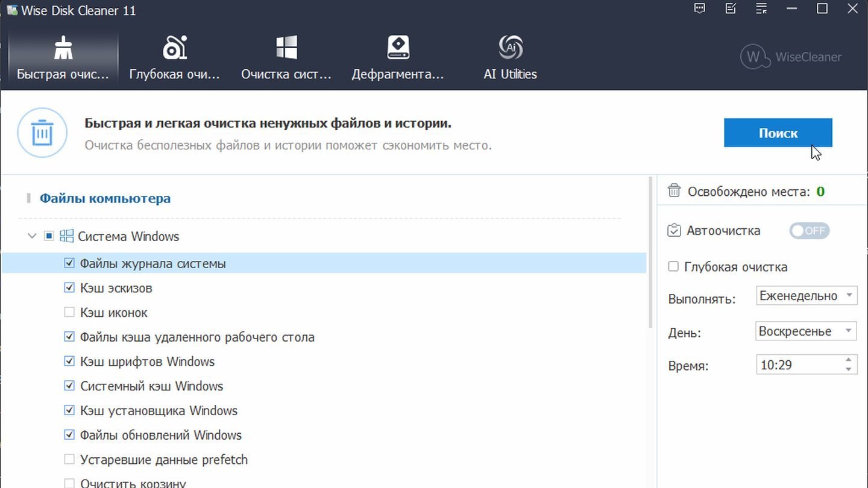
Task: Toggle the Система Windows group checkbox
Action: coord(49,236)
